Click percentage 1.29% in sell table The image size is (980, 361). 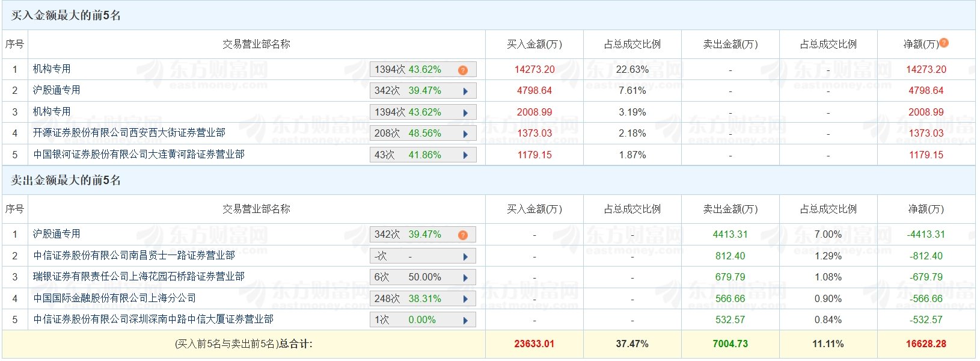pyautogui.click(x=828, y=256)
